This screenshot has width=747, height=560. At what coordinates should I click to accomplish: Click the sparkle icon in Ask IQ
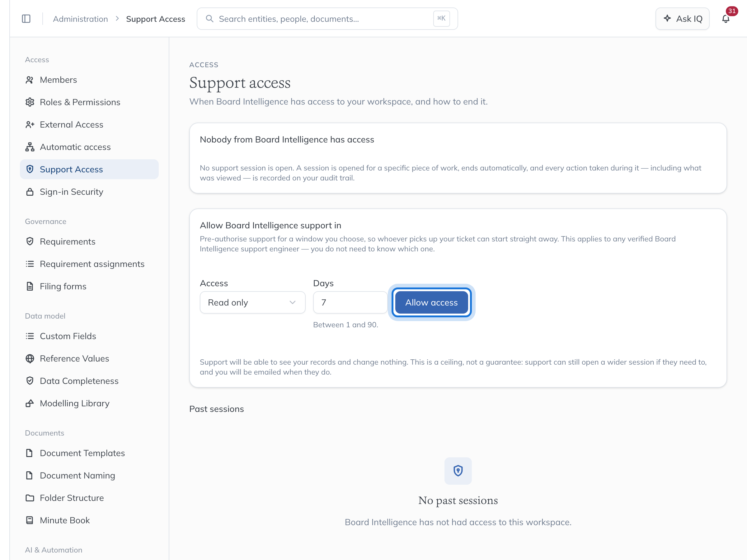tap(667, 18)
